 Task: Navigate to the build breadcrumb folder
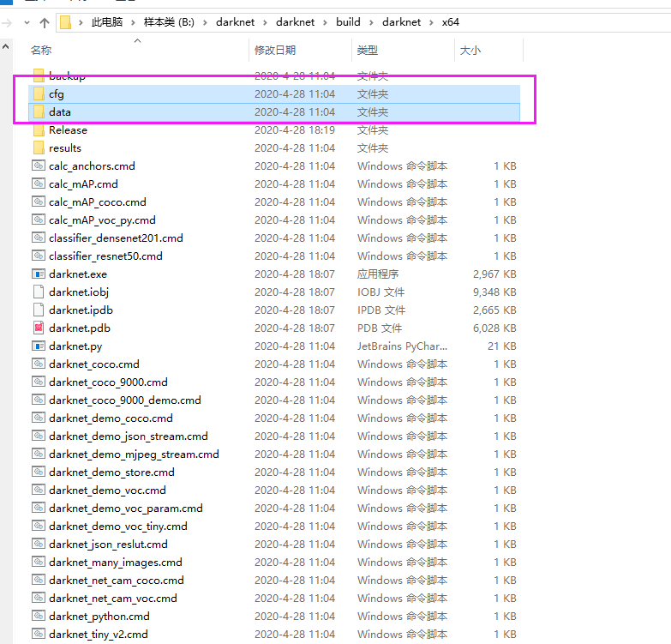tap(348, 22)
